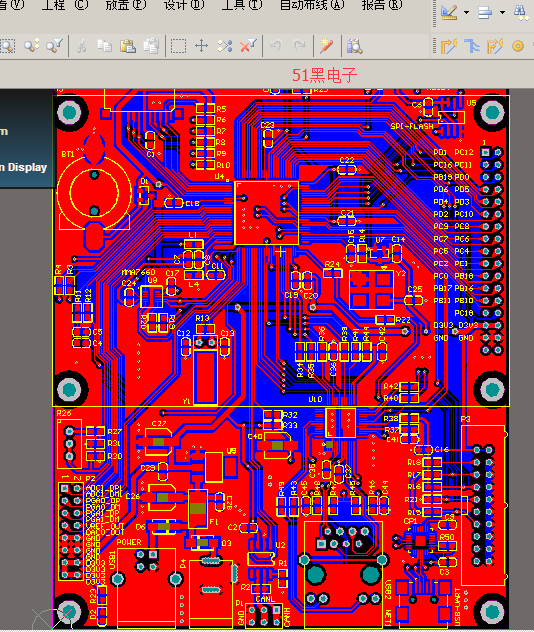The height and width of the screenshot is (632, 534).
Task: Click the browse library binoculars icon
Action: point(354,46)
